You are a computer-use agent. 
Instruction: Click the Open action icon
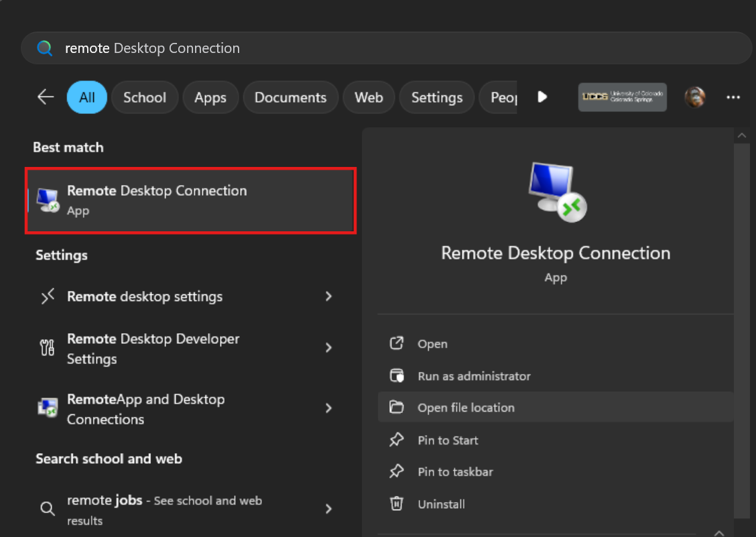396,343
